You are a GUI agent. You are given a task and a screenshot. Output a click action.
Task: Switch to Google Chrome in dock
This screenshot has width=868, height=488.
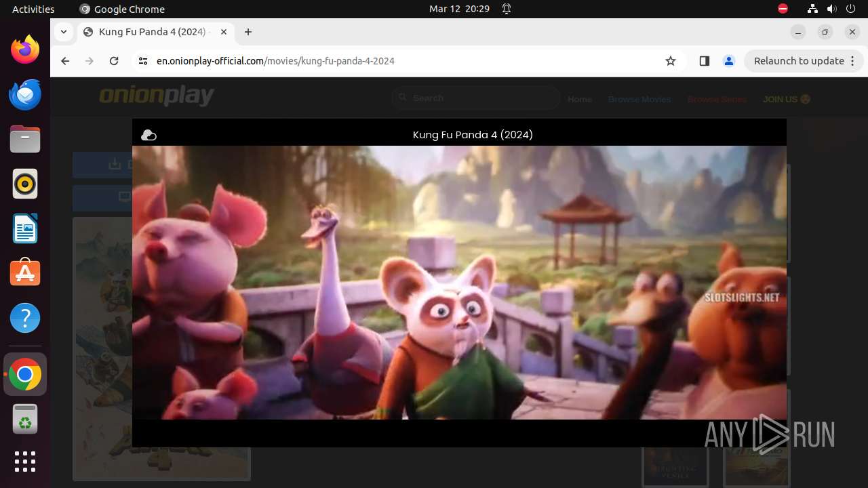[25, 374]
